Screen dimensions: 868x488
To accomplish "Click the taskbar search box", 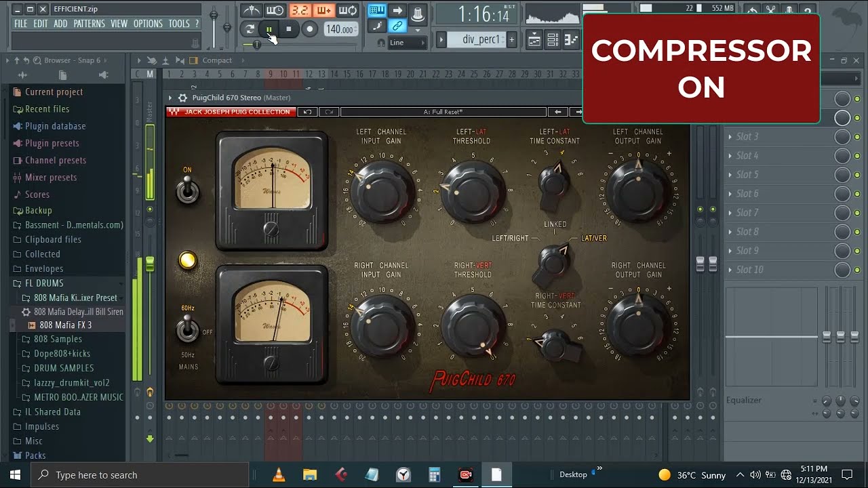I will tap(141, 475).
